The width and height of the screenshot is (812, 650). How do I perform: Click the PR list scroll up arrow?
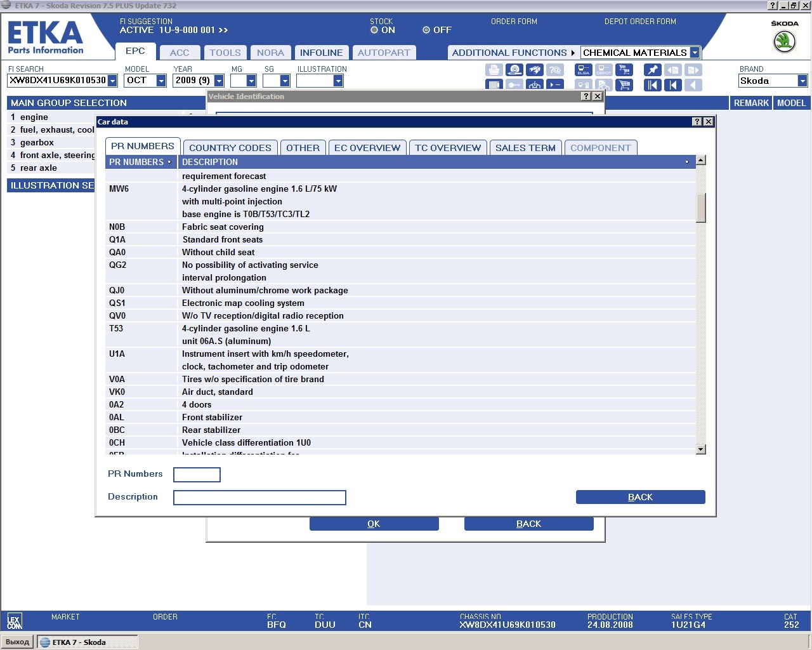point(700,160)
